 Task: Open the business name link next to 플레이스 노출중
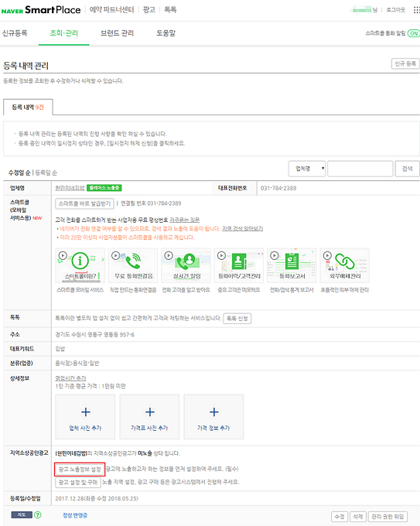tap(70, 188)
